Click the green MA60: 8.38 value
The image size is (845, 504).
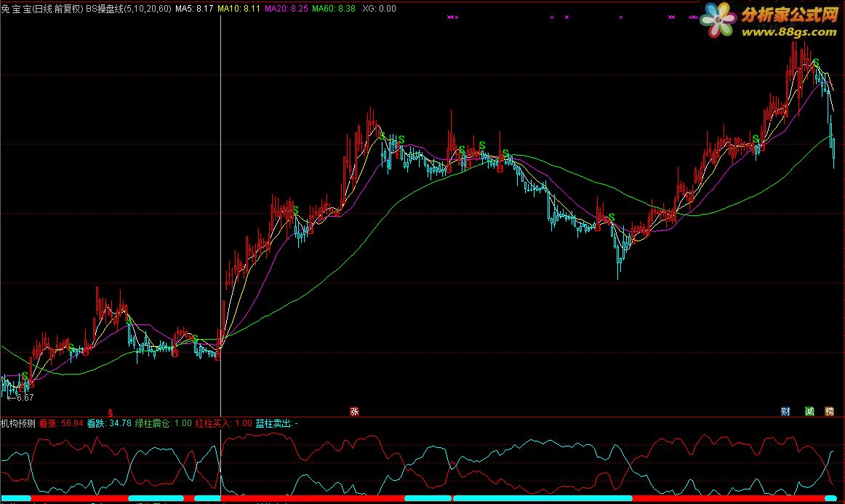(x=334, y=9)
